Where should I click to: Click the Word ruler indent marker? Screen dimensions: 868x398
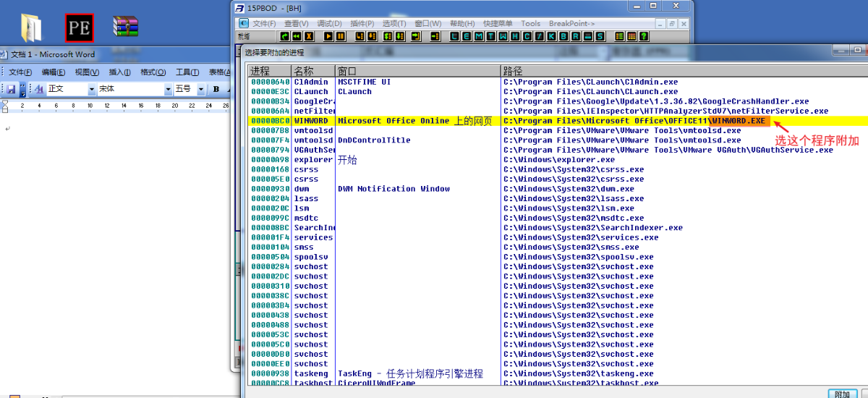pyautogui.click(x=4, y=106)
